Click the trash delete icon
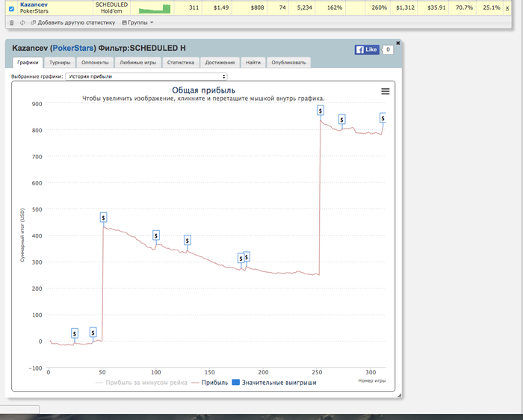The height and width of the screenshot is (420, 523). pos(12,22)
